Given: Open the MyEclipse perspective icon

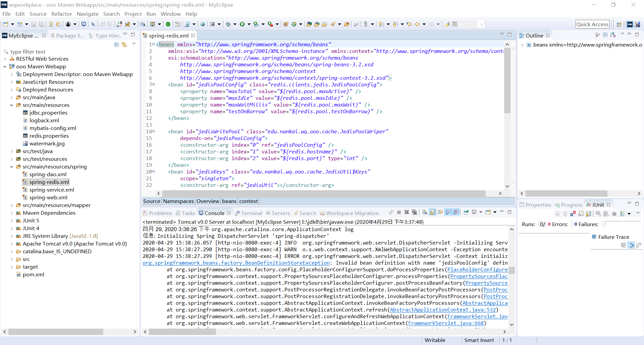Looking at the screenshot, I should point(630,24).
